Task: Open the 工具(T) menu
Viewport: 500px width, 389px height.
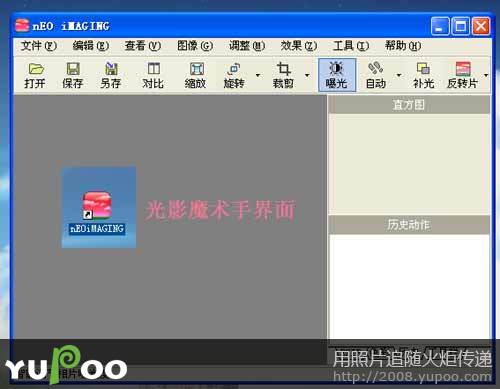Action: tap(351, 46)
